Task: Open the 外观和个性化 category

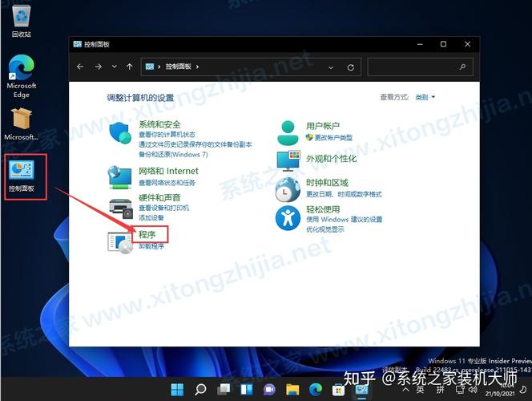Action: [331, 159]
